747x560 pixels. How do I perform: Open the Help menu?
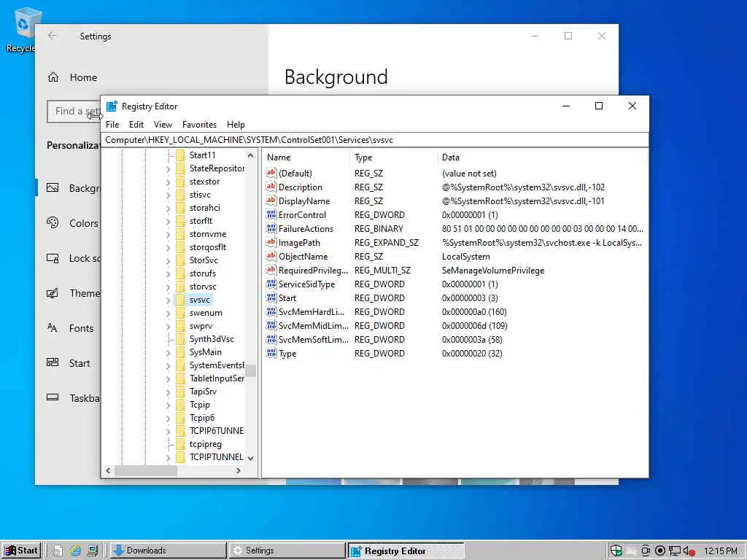click(236, 124)
